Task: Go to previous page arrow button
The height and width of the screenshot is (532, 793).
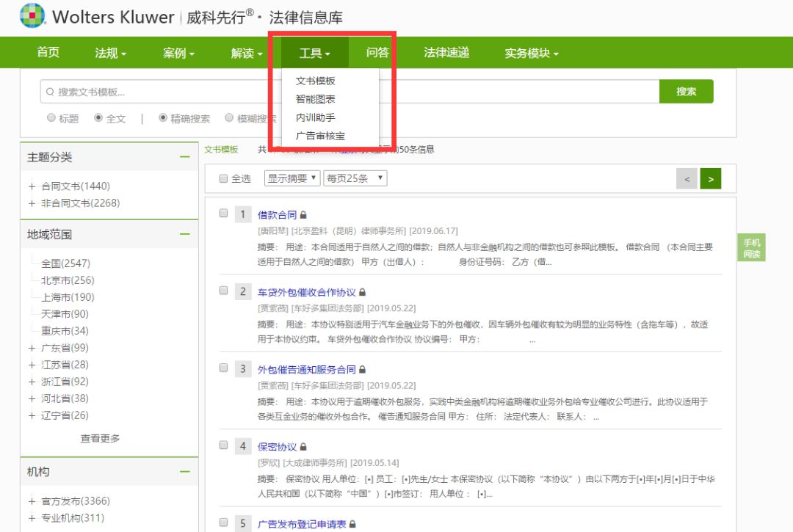Action: [687, 178]
